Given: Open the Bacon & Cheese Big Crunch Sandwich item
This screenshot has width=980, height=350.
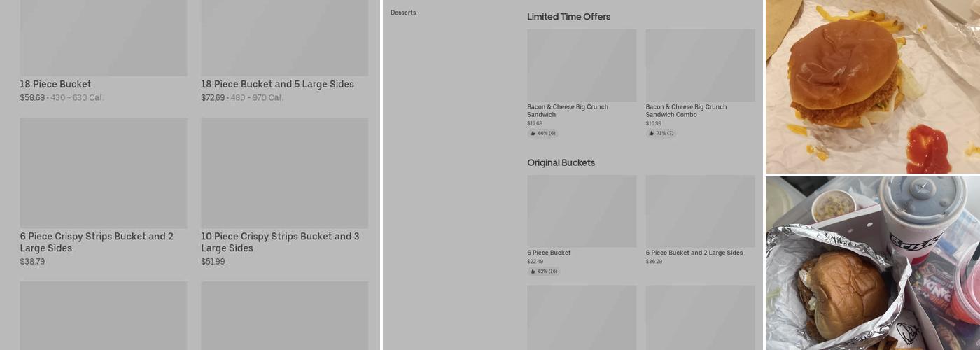Looking at the screenshot, I should pos(568,111).
